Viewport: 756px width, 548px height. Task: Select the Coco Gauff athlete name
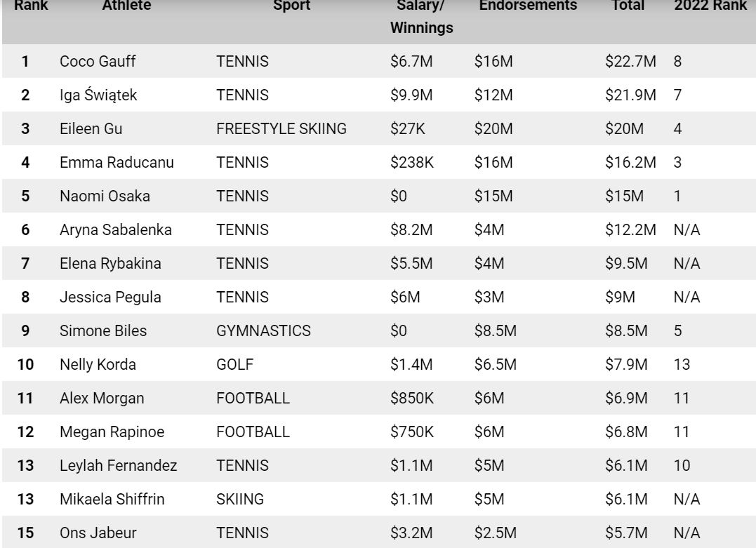coord(98,61)
